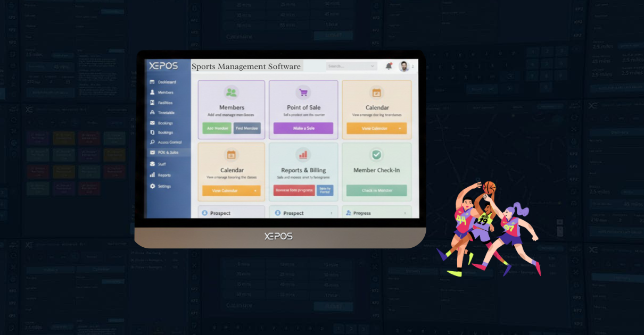Open the POS & Sales sidebar item
644x335 pixels.
click(x=168, y=152)
